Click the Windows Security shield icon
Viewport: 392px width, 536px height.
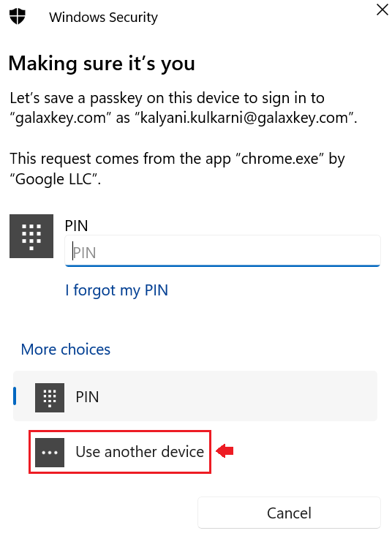(18, 16)
